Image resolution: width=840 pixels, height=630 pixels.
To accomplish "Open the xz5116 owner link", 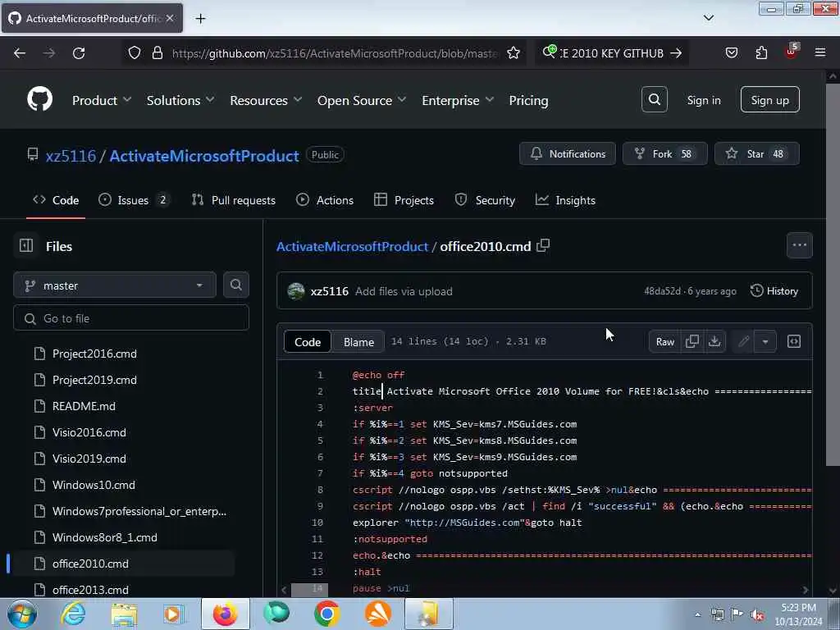I will point(71,156).
